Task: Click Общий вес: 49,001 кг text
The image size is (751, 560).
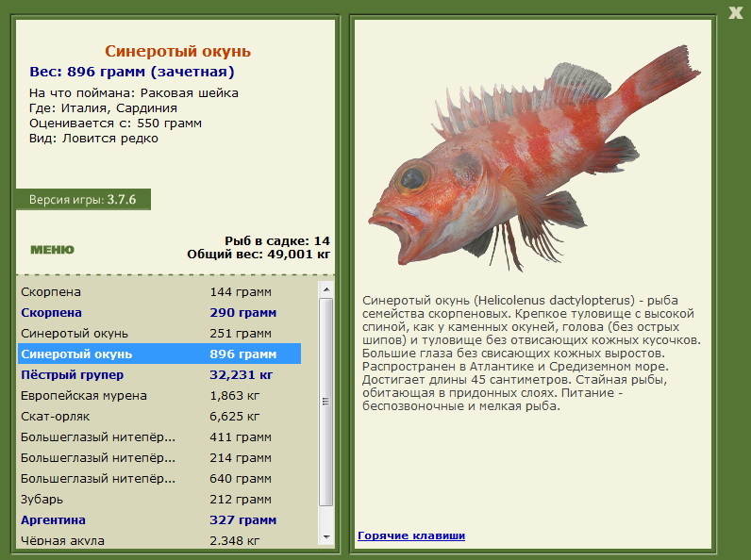Action: [x=259, y=255]
